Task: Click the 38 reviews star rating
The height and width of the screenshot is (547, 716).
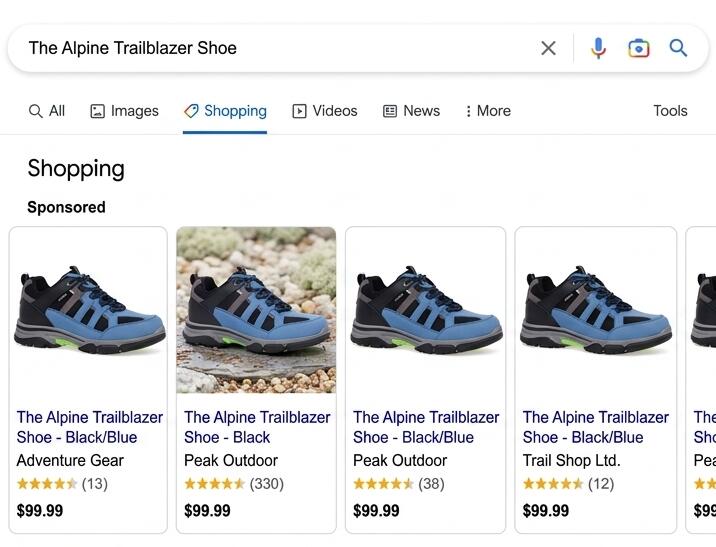Action: coord(399,484)
